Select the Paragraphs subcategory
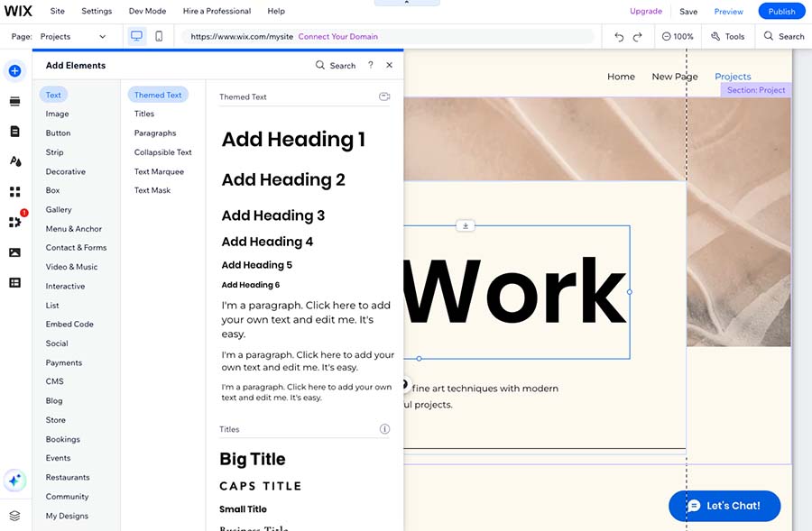812x531 pixels. point(155,133)
